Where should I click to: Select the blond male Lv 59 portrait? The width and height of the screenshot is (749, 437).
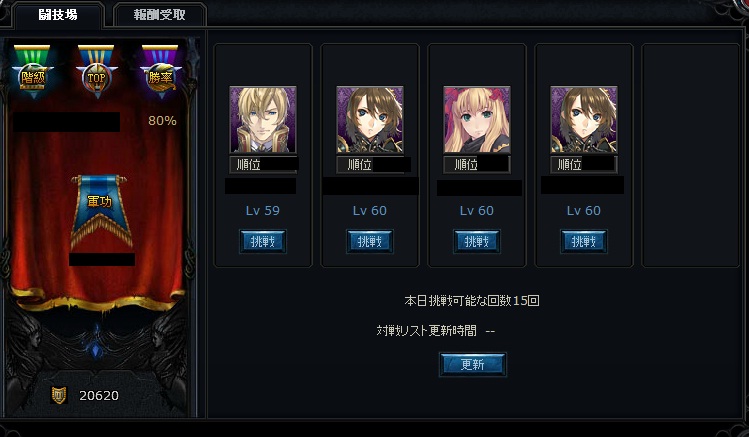pos(263,119)
